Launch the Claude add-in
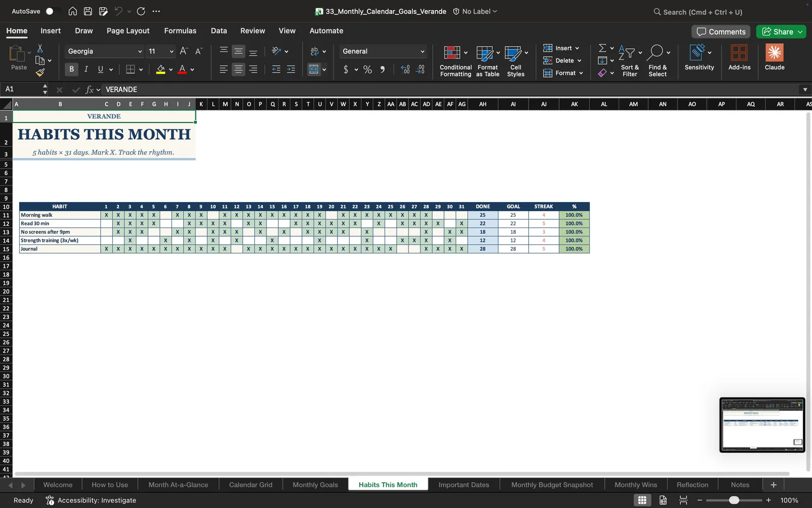The image size is (812, 508). [774, 57]
